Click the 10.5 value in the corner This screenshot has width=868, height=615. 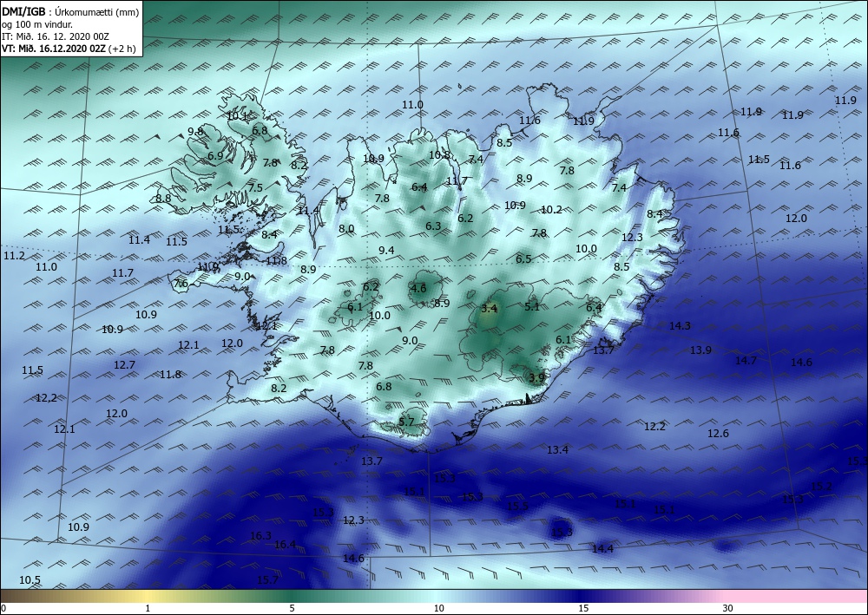(30, 579)
